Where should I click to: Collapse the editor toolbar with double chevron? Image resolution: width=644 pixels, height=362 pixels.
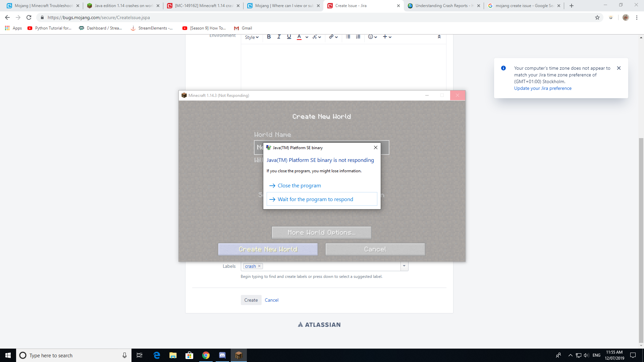(439, 37)
